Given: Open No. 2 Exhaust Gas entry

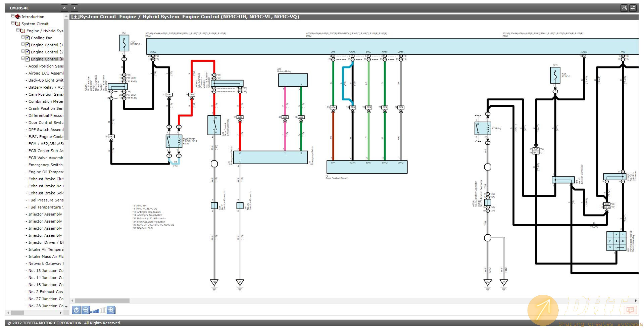Looking at the screenshot, I should click(x=46, y=292).
